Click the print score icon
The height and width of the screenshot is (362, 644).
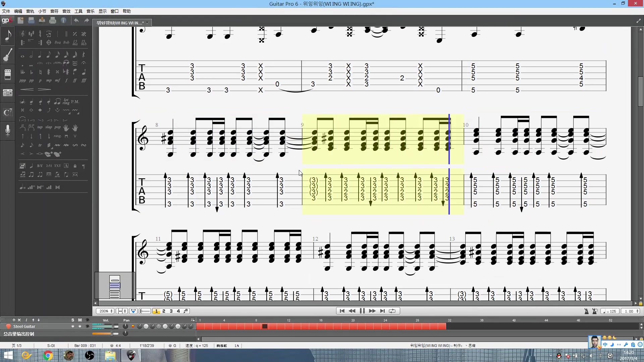coord(53,20)
